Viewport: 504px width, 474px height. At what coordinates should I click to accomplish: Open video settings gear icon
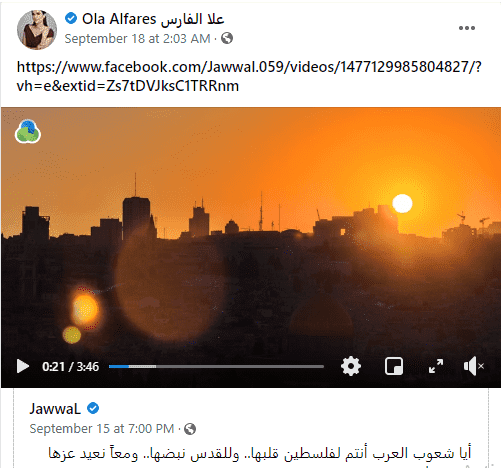click(352, 368)
